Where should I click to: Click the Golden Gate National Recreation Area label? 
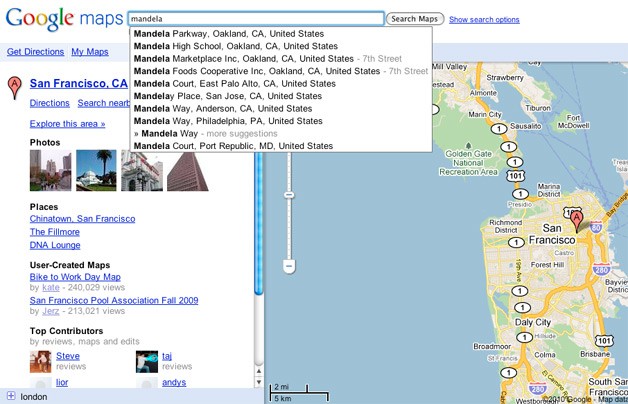468,163
